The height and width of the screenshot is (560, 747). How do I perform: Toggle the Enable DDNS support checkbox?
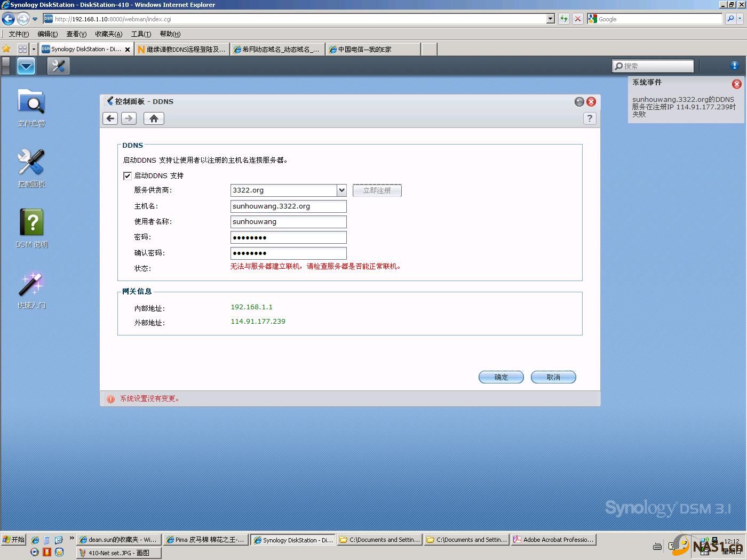click(128, 175)
